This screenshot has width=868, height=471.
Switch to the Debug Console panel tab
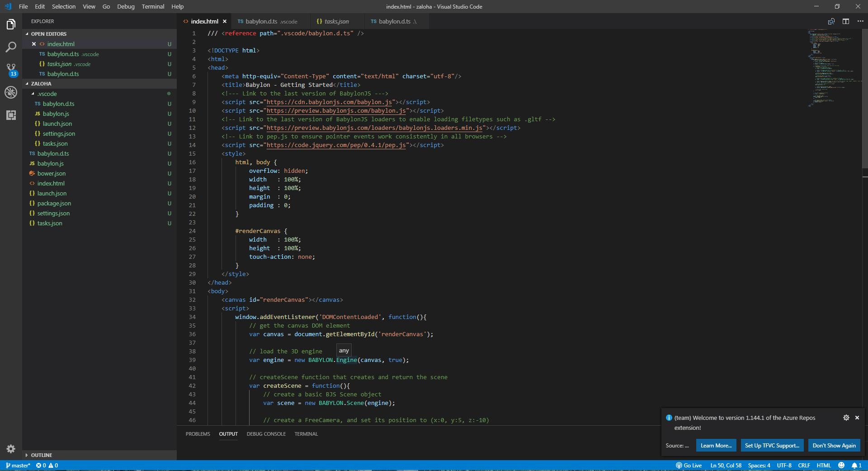pos(266,434)
